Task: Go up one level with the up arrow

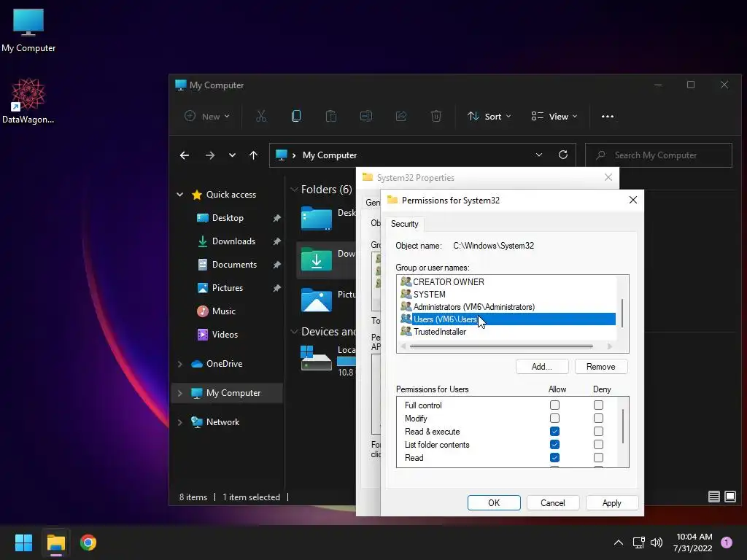Action: 253,155
